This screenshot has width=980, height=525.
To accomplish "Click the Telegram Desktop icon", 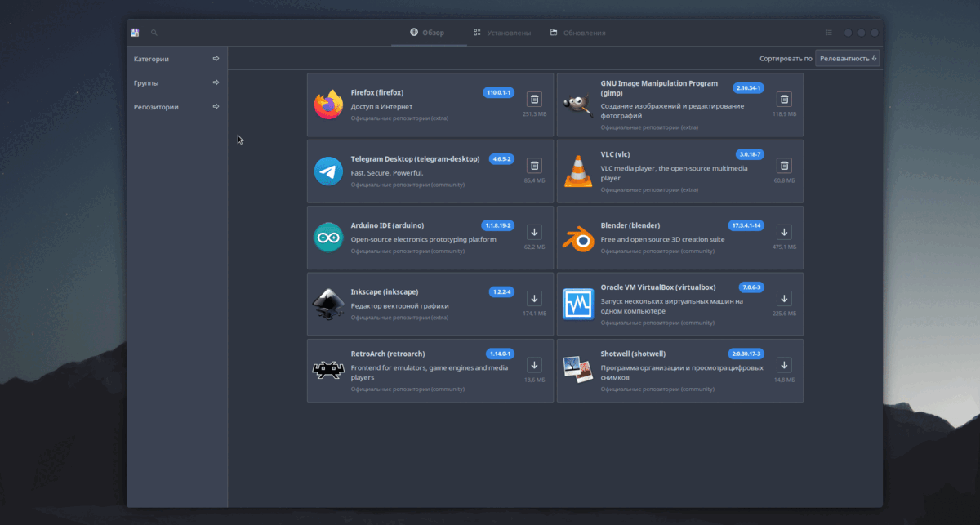I will (328, 171).
